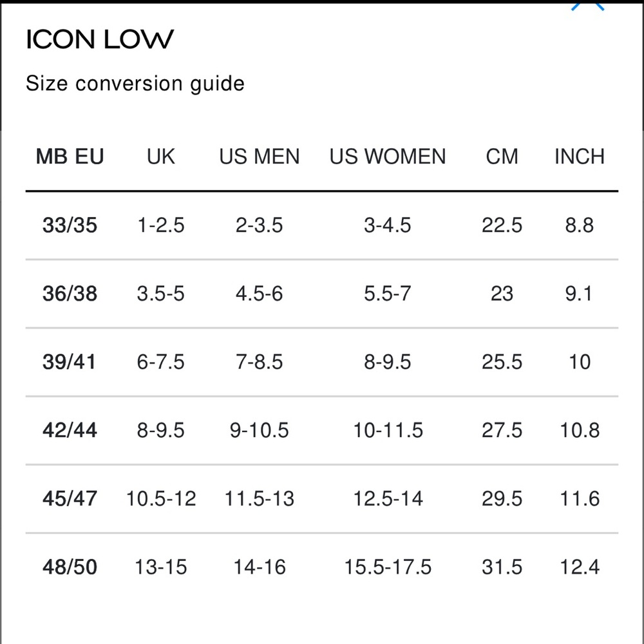This screenshot has width=644, height=644.
Task: Select the INCH column header
Action: coord(579,157)
